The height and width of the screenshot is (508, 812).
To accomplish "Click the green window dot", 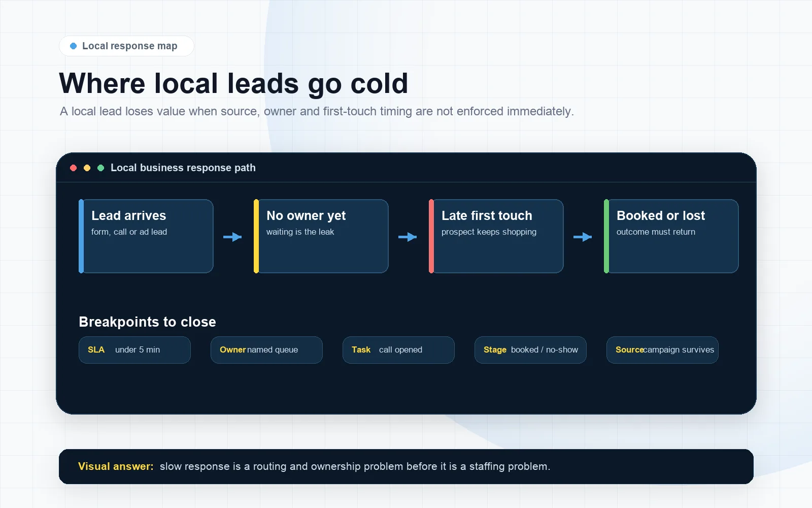I will coord(100,168).
